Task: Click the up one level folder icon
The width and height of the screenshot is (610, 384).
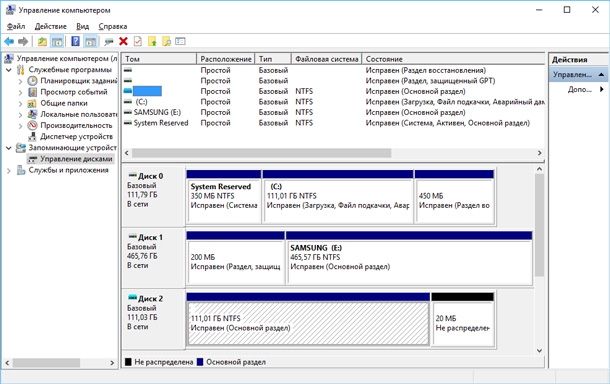Action: pos(42,41)
